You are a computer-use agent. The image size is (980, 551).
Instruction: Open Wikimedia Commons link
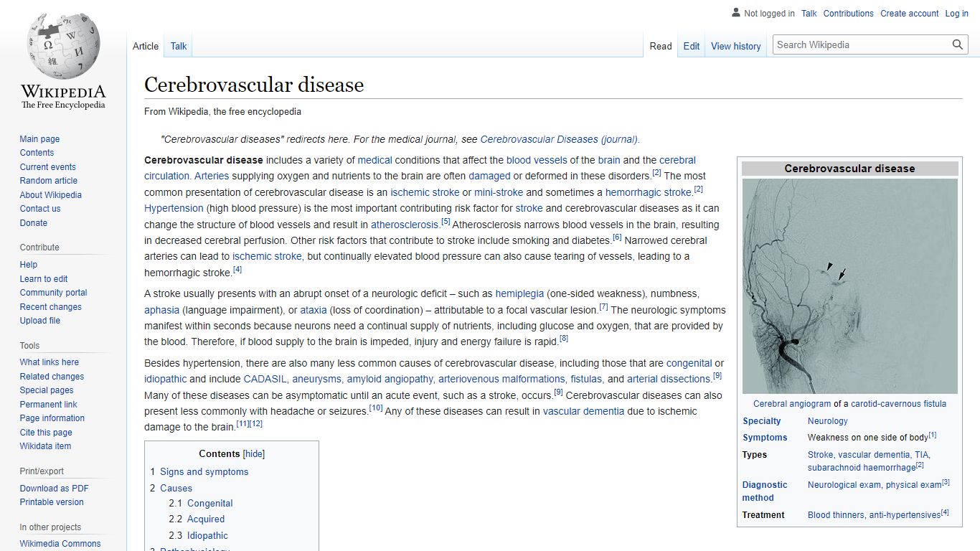(60, 544)
